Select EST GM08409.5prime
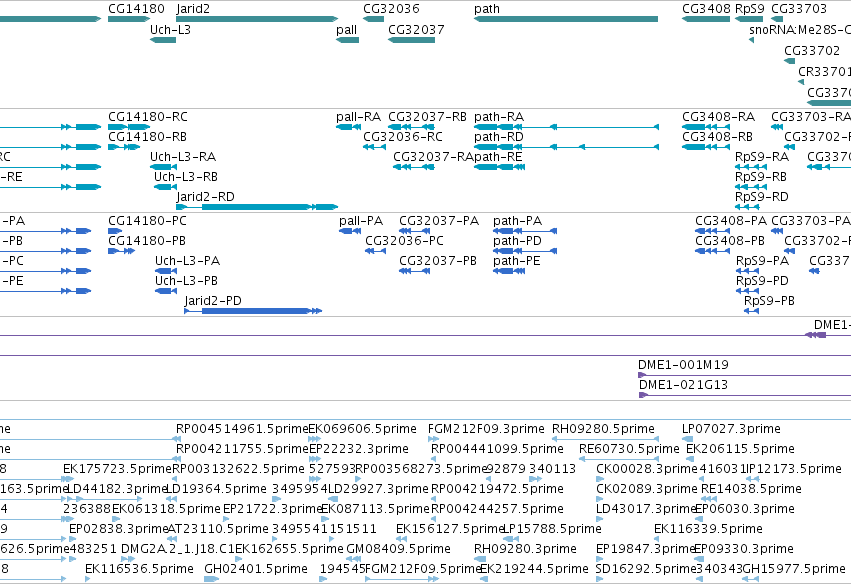 coord(398,549)
